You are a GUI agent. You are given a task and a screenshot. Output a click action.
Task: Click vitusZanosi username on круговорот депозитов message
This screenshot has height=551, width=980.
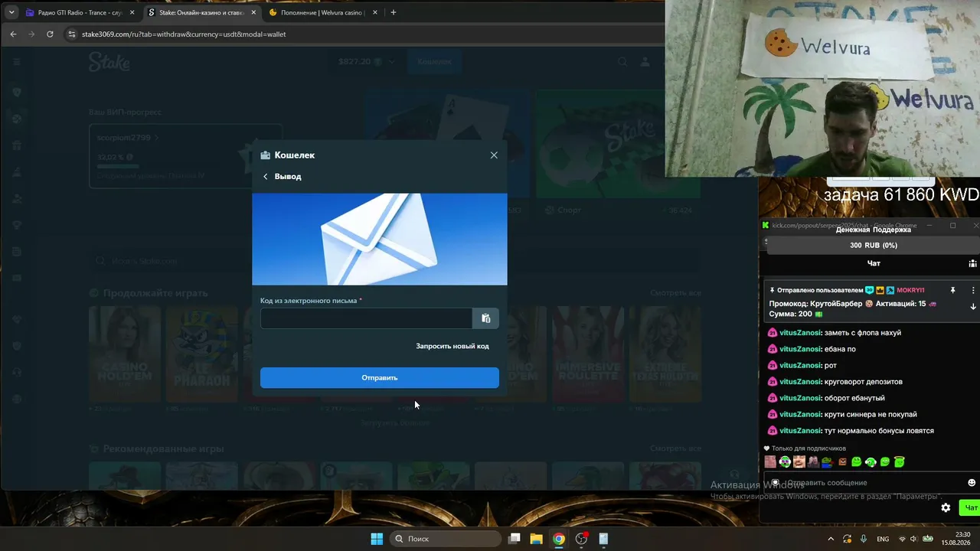click(x=800, y=382)
